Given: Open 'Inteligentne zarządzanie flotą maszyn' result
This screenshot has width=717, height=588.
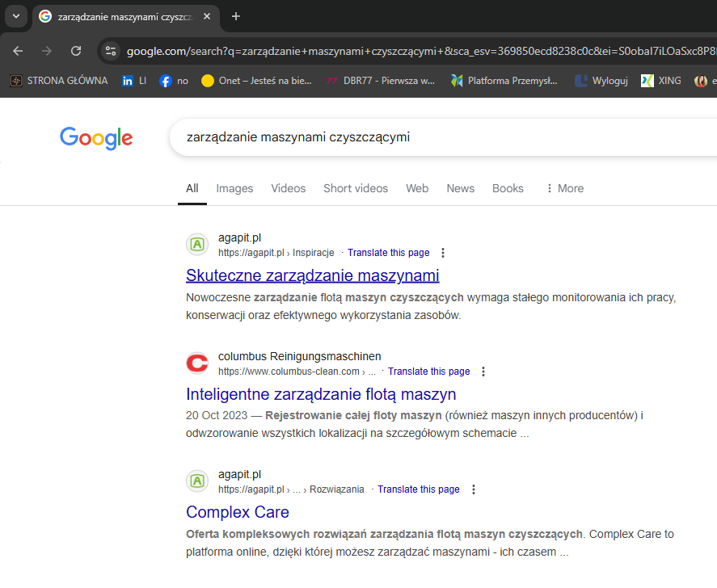Looking at the screenshot, I should 321,394.
